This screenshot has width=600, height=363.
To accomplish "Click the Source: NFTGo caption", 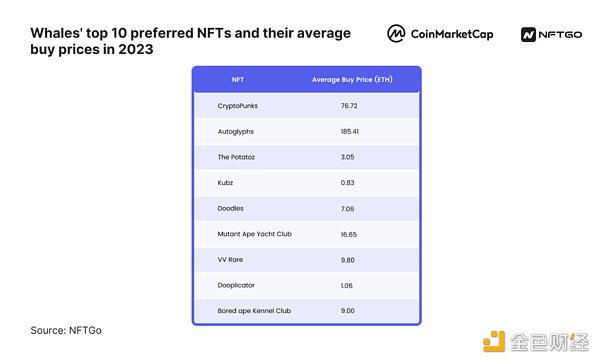I will click(x=66, y=330).
